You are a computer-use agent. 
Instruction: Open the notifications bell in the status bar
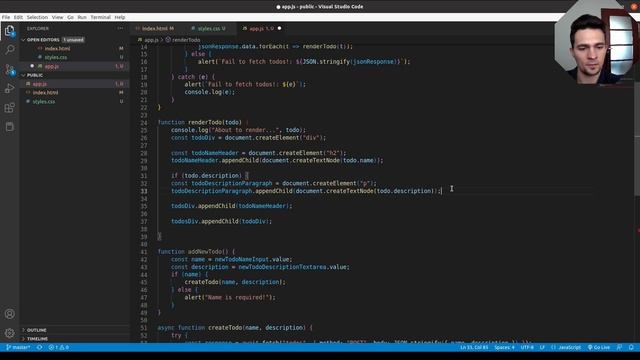(631, 347)
